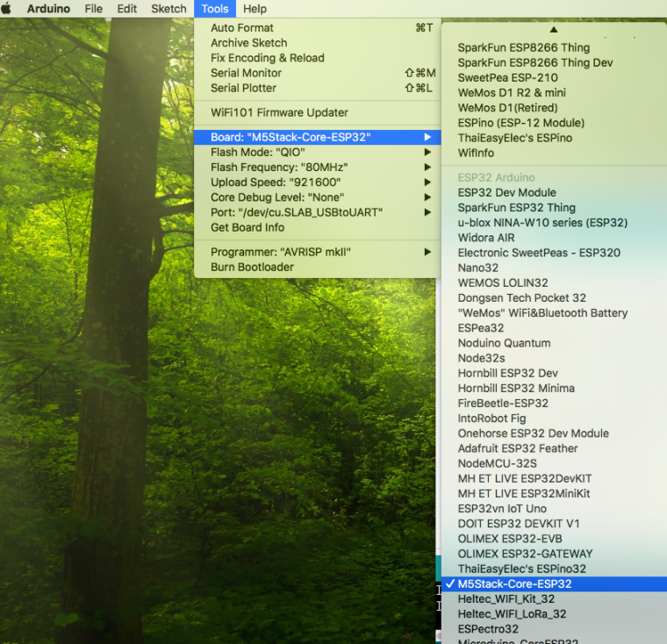Choose MH ET LIVE ESP32DevKIT
Viewport: 667px width, 644px height.
pyautogui.click(x=555, y=479)
